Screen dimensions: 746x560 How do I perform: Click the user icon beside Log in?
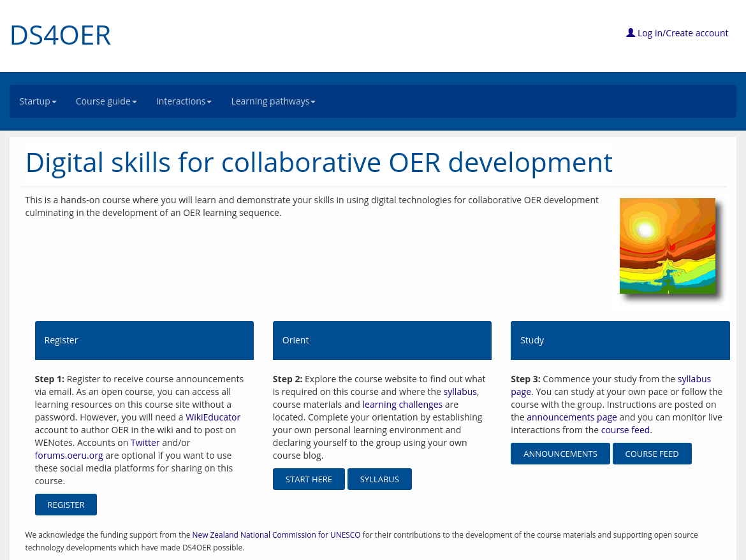631,32
